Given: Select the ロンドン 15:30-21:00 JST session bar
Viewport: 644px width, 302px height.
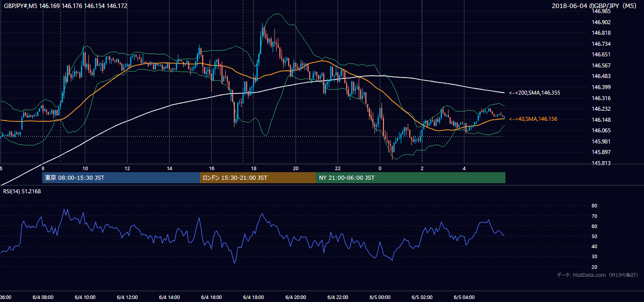Looking at the screenshot, I should tap(258, 178).
